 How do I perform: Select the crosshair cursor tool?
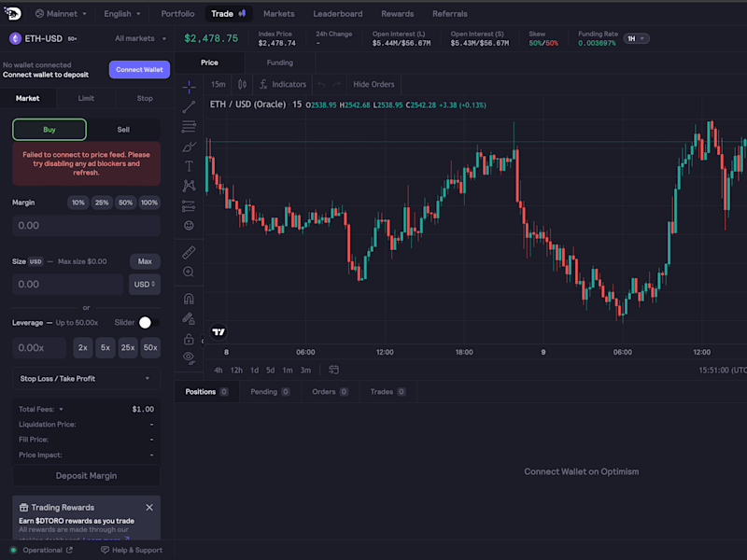[189, 87]
